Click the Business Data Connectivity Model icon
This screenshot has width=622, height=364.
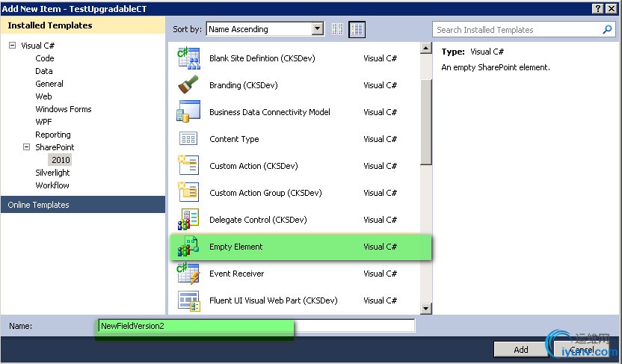click(x=188, y=111)
